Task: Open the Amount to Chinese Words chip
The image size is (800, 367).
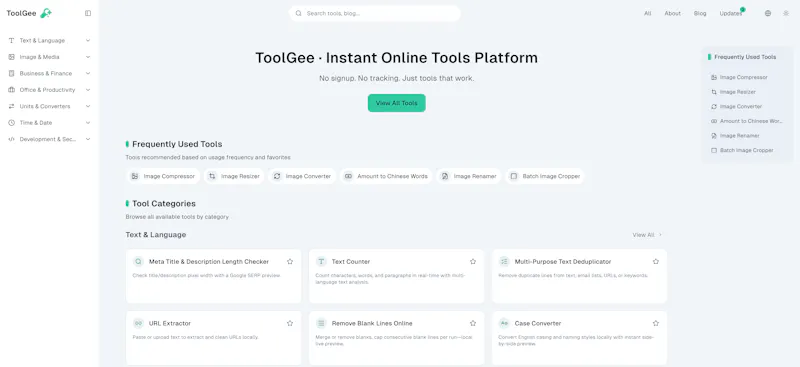Action: [386, 176]
